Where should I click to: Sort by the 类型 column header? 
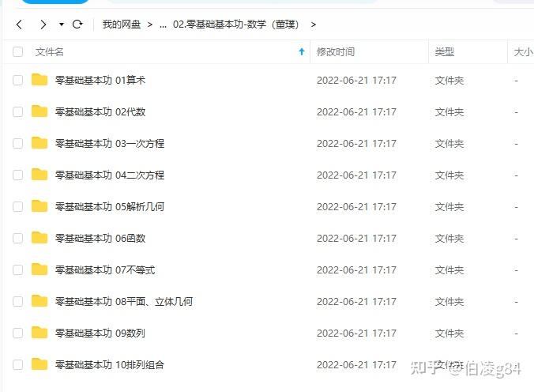click(445, 52)
